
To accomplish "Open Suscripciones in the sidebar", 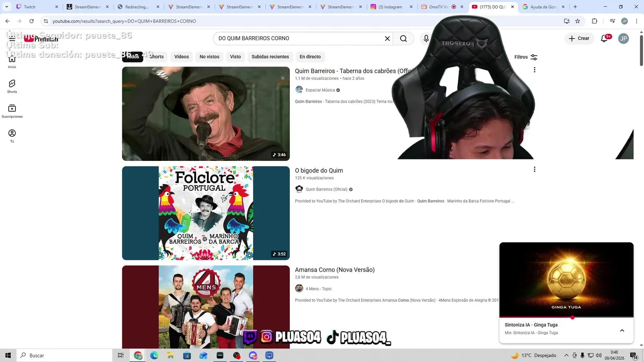I will (x=12, y=111).
